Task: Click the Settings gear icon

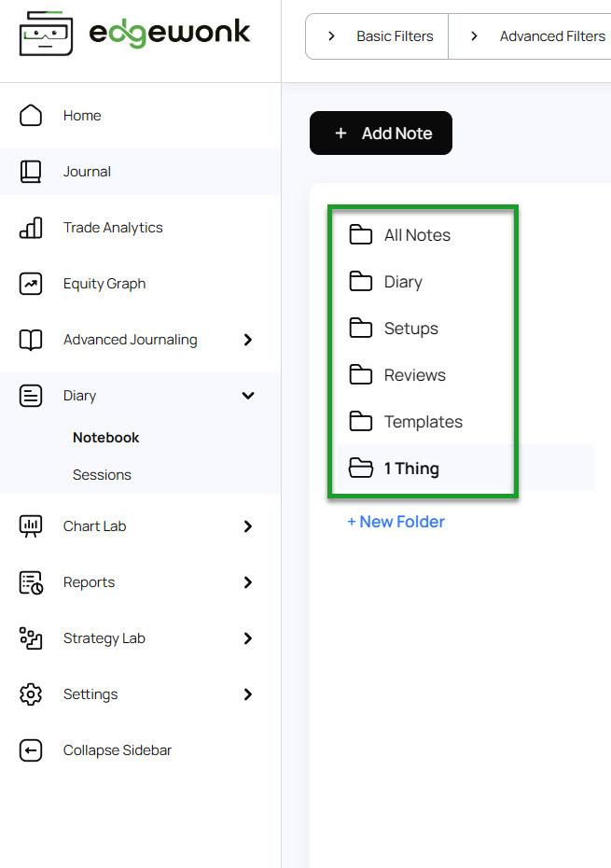Action: click(31, 694)
